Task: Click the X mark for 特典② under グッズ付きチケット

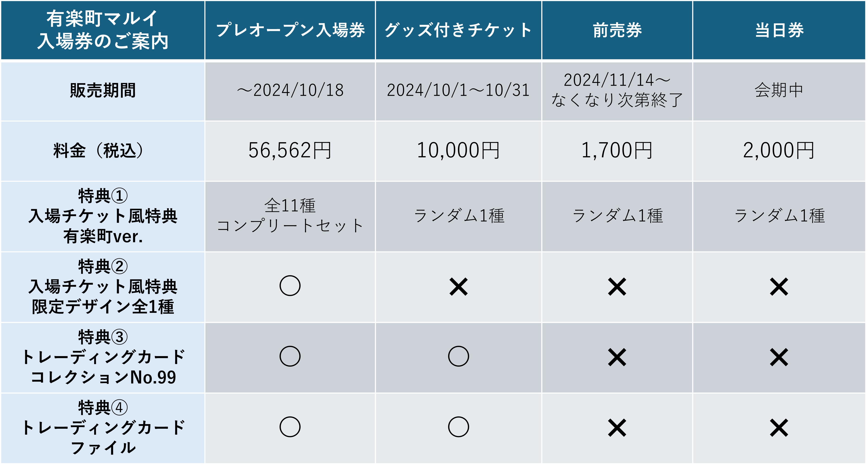Action: click(x=458, y=287)
